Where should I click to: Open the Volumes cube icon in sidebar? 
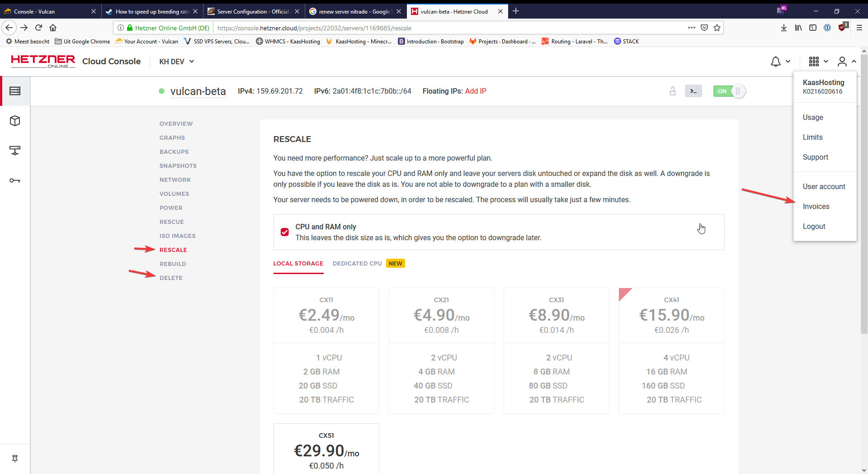pyautogui.click(x=15, y=121)
